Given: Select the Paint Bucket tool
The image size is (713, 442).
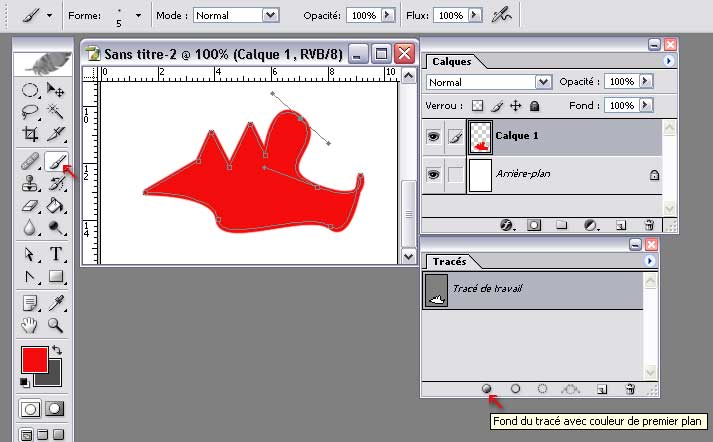Looking at the screenshot, I should click(x=55, y=206).
